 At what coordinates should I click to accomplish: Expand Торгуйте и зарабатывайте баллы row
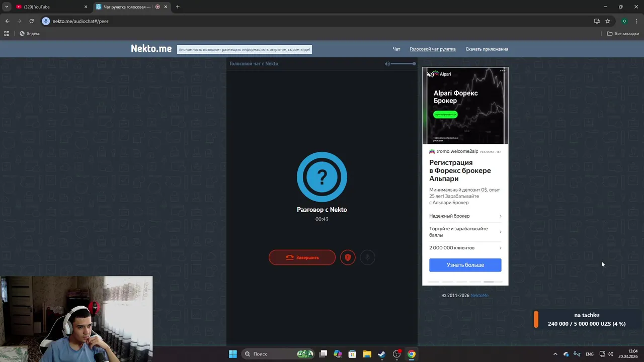coord(465,232)
